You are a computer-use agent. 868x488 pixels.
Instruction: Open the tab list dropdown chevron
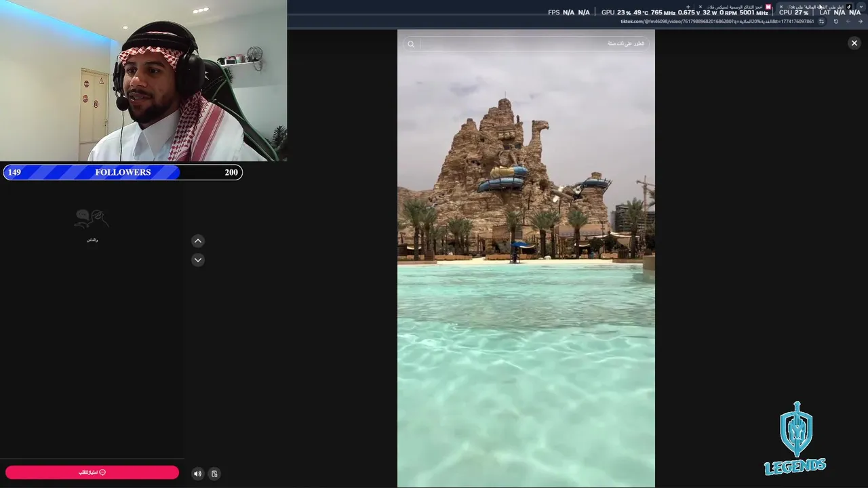861,7
